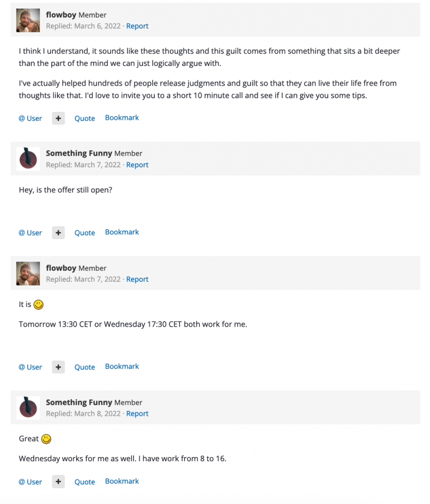430x504 pixels.
Task: Quote flowboy's first reply about guilt
Action: [85, 118]
